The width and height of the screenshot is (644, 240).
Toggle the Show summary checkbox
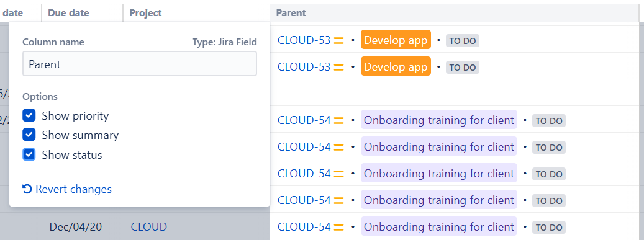click(29, 135)
